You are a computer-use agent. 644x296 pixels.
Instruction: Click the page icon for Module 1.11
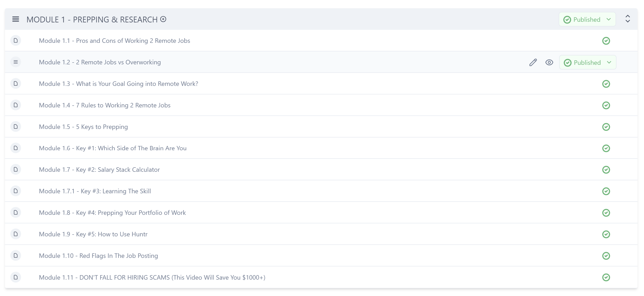[15, 277]
